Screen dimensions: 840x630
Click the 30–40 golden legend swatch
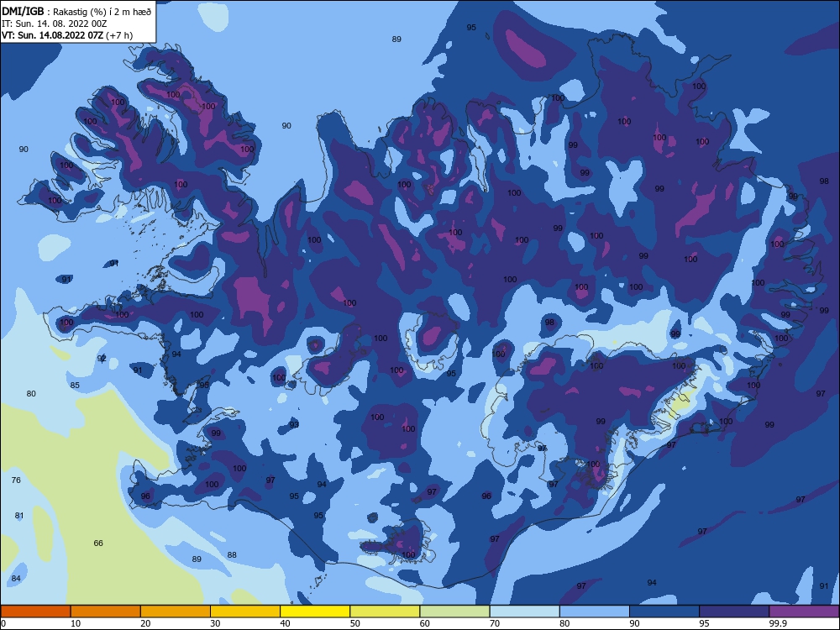(x=245, y=612)
